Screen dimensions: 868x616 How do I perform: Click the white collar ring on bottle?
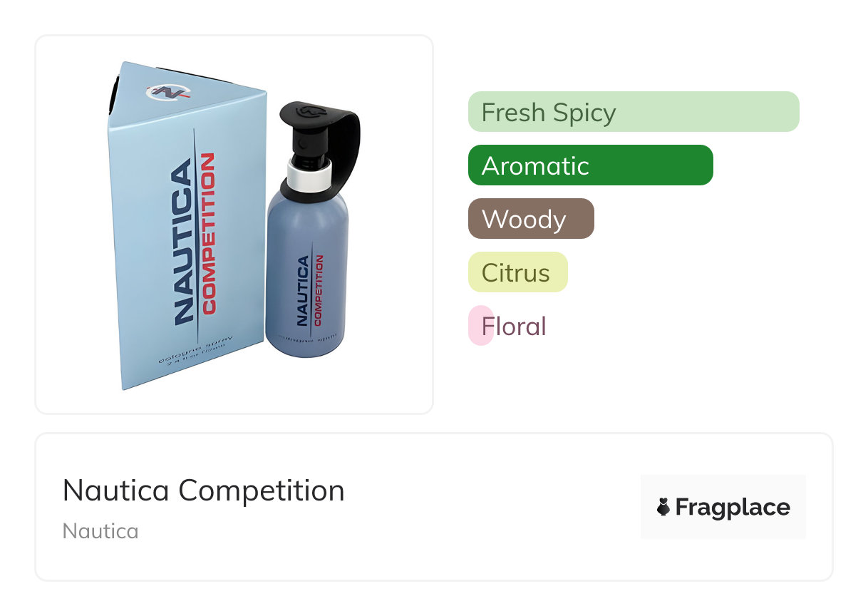309,170
